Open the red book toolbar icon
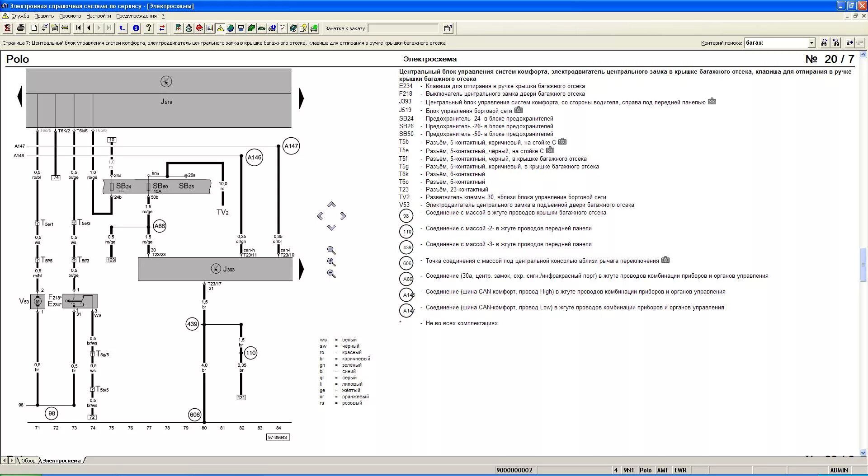 pyautogui.click(x=199, y=28)
